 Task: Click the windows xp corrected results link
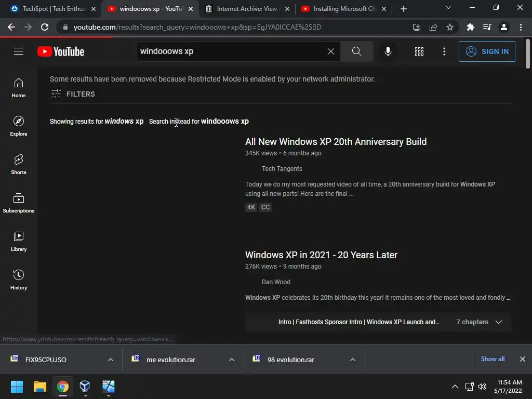124,121
